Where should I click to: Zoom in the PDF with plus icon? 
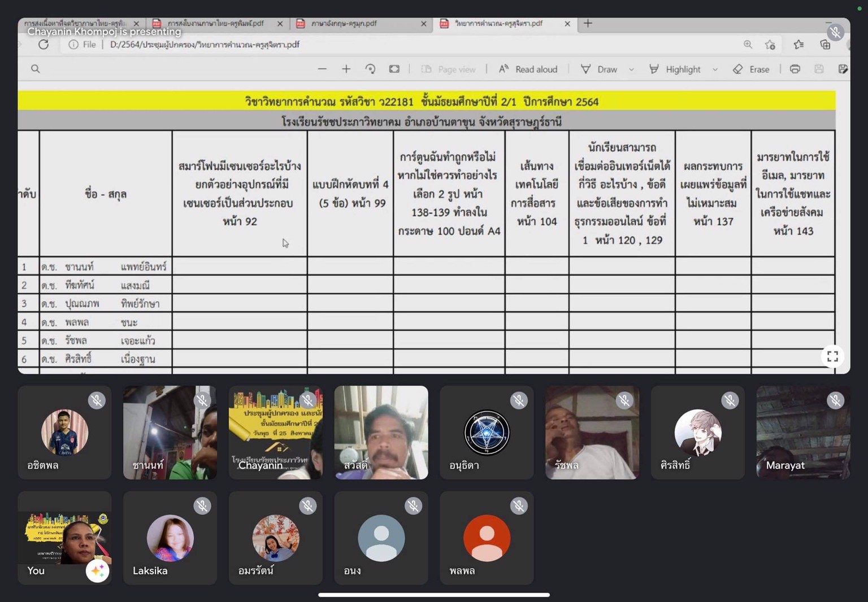click(x=346, y=69)
